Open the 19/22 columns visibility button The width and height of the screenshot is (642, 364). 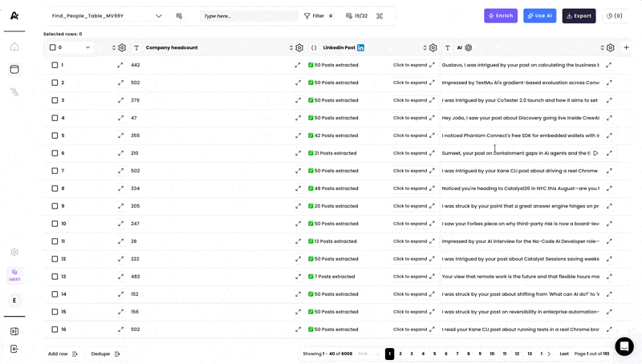pyautogui.click(x=356, y=16)
